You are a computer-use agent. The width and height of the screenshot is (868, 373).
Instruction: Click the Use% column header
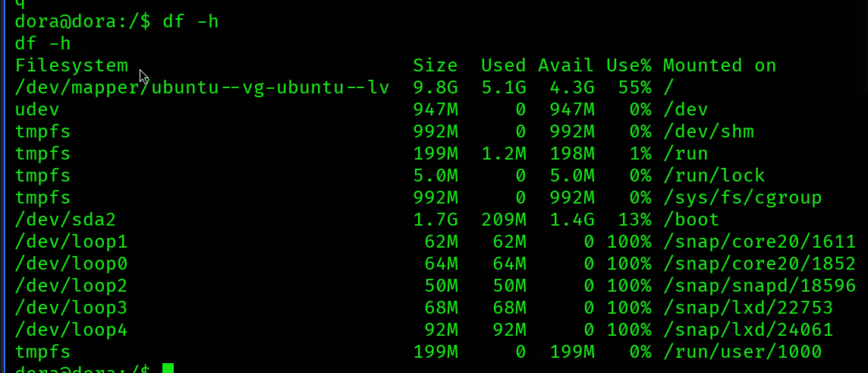pos(628,66)
